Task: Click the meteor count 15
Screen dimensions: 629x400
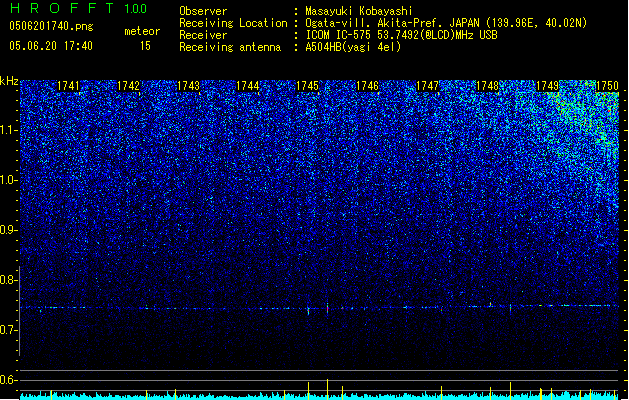Action: pyautogui.click(x=145, y=46)
